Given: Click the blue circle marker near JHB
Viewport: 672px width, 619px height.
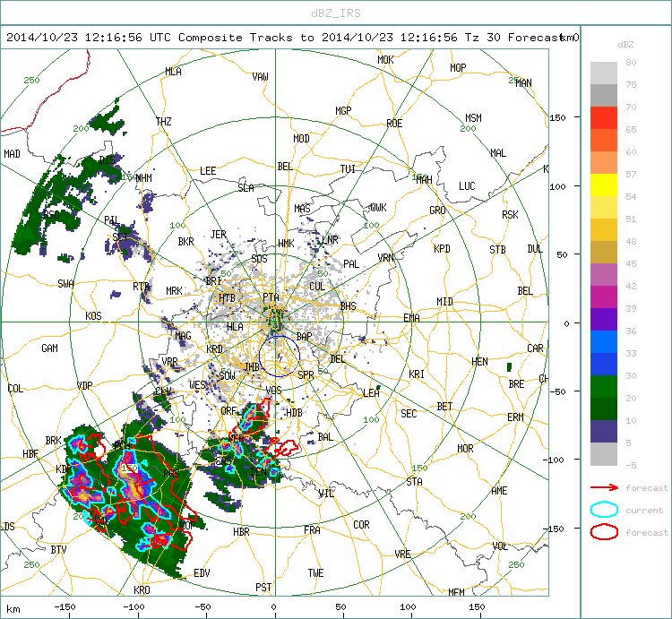Looking at the screenshot, I should point(280,357).
